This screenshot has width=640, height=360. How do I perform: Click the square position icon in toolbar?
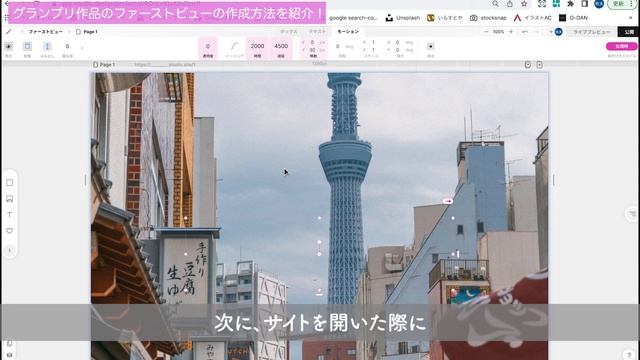[x=27, y=47]
